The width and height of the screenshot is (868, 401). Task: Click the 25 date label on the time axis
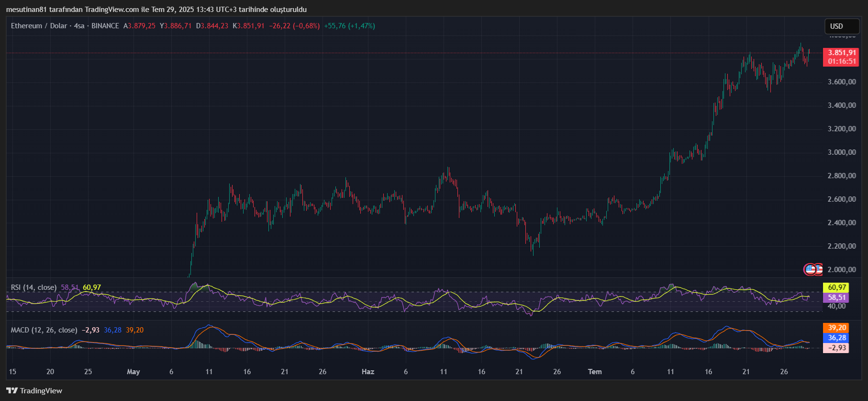(x=88, y=372)
